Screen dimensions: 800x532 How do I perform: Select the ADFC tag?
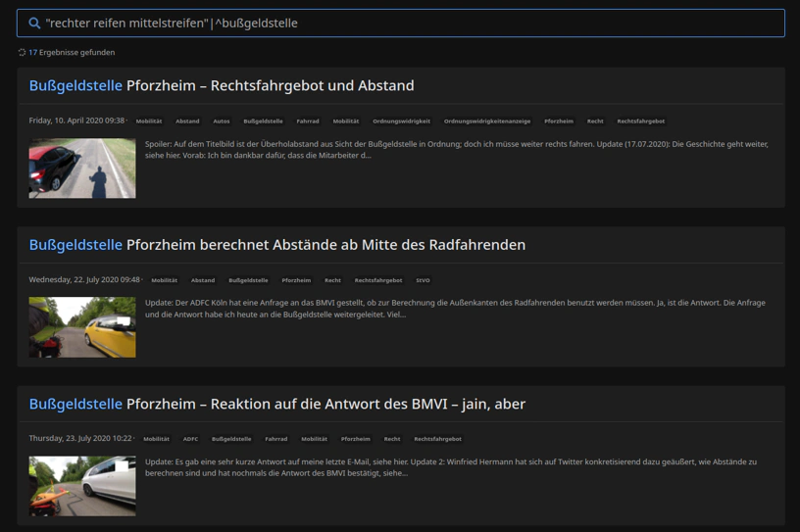click(x=190, y=439)
